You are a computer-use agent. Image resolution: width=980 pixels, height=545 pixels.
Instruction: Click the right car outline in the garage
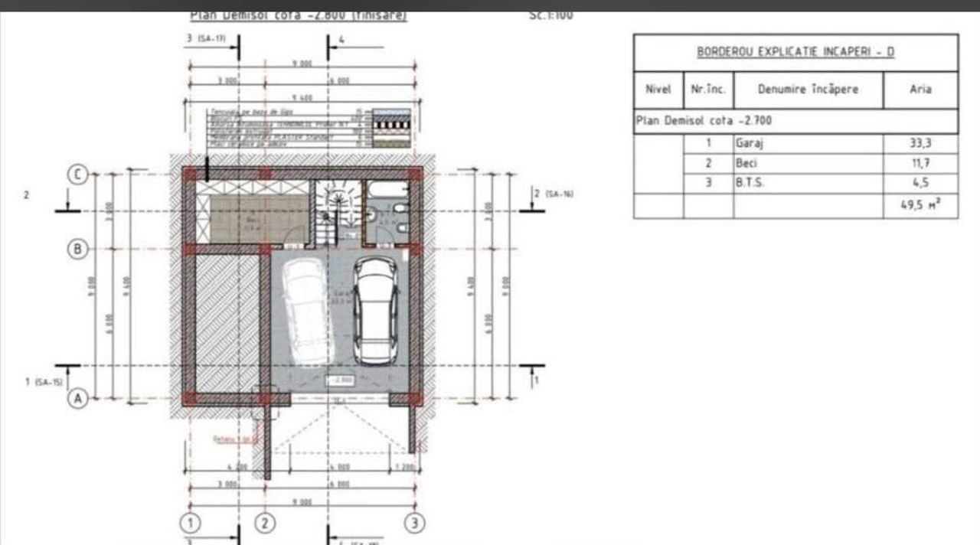tap(375, 310)
